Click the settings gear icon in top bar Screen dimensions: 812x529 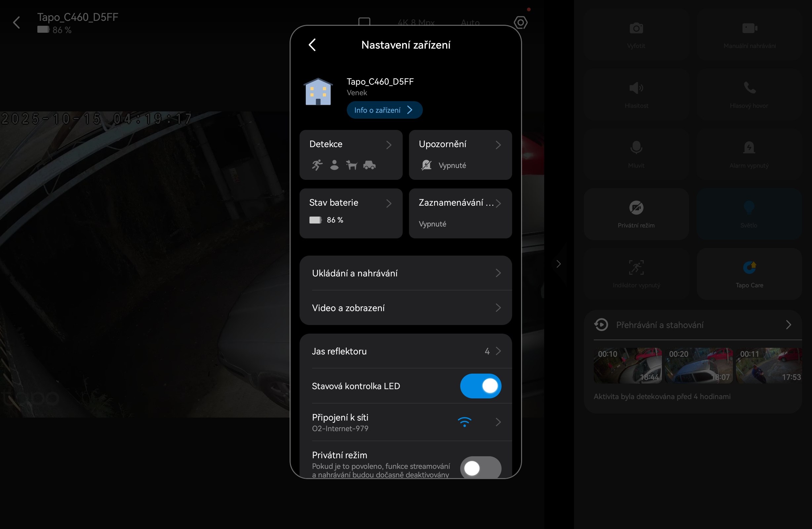pyautogui.click(x=520, y=23)
